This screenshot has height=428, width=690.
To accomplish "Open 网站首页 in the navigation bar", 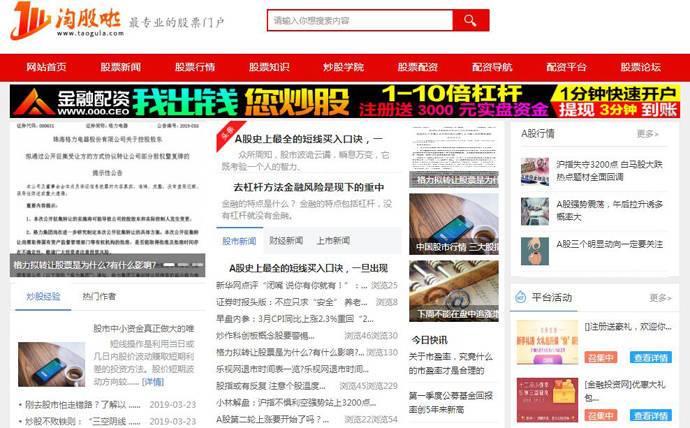I will click(47, 67).
